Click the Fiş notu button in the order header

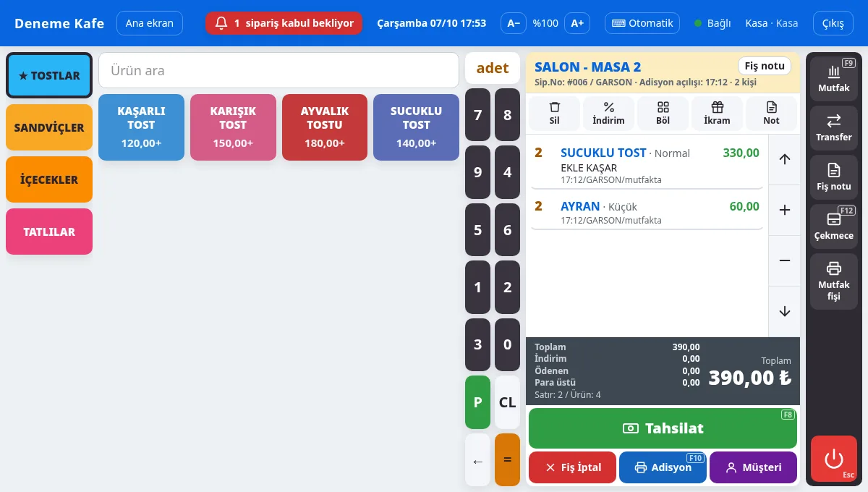coord(765,66)
